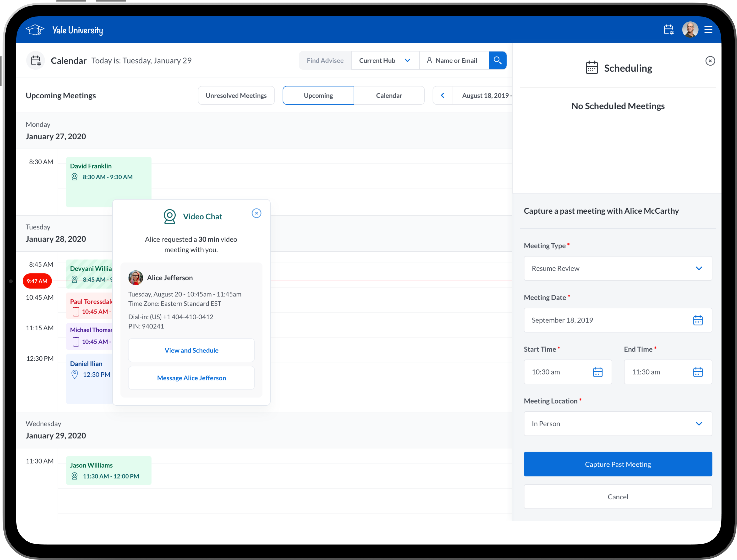Open the hamburger menu
The image size is (737, 560).
(708, 30)
